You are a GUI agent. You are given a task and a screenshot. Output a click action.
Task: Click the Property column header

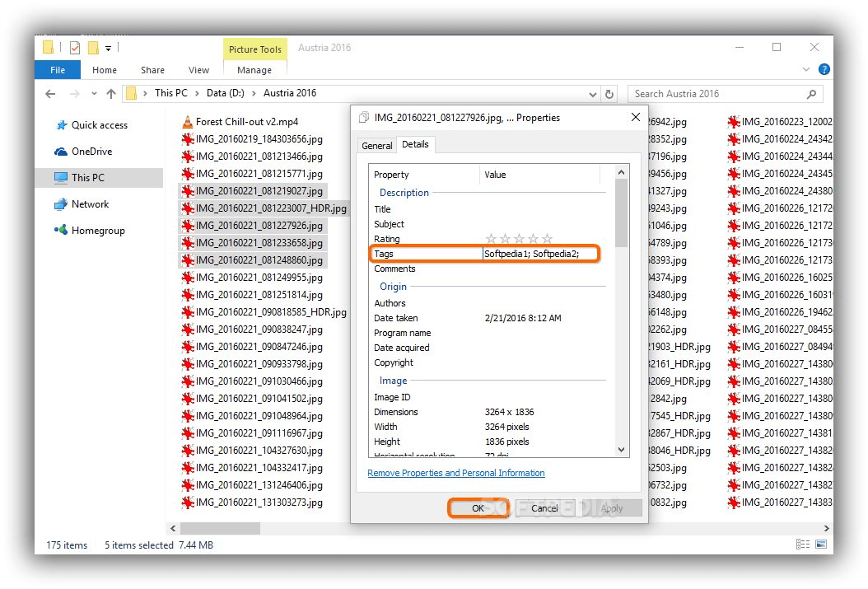coord(424,175)
